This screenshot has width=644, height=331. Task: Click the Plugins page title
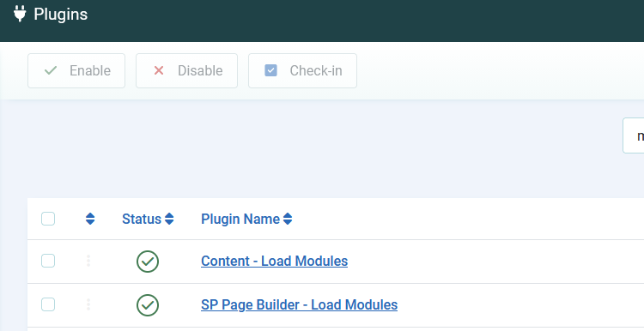tap(61, 15)
